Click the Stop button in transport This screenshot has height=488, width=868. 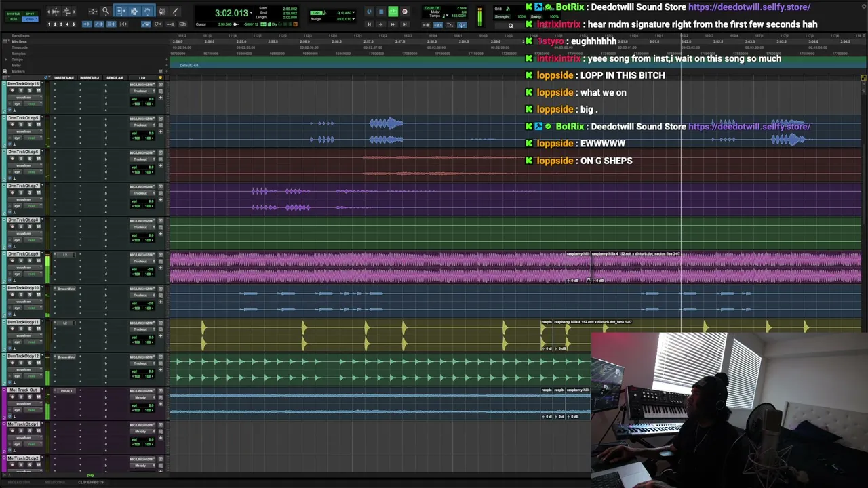(380, 12)
